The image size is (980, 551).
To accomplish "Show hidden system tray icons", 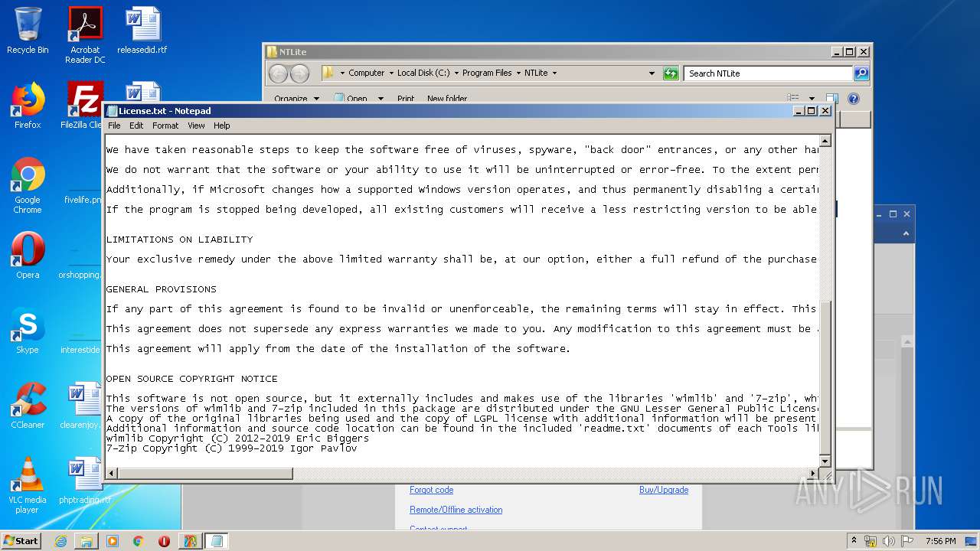I will [x=854, y=541].
